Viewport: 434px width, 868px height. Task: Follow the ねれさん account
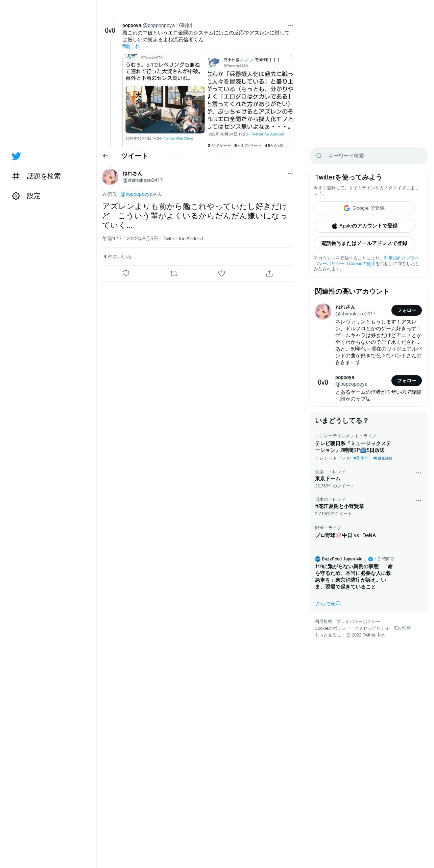click(x=406, y=310)
